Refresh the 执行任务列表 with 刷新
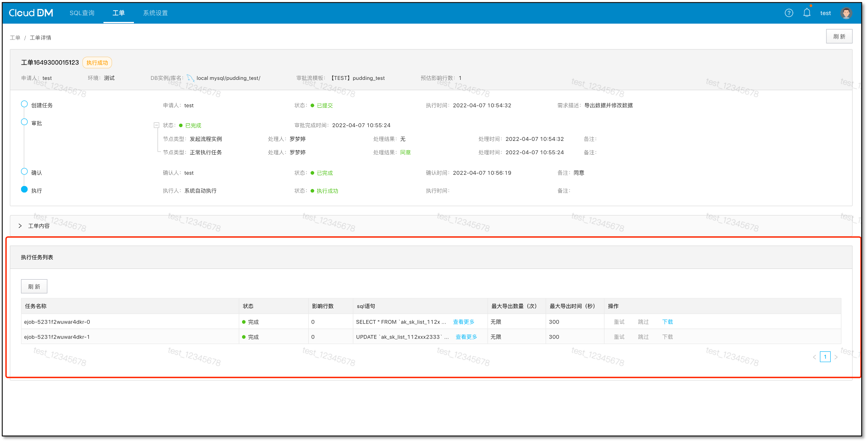Screen dimensions: 868x442 click(x=34, y=287)
